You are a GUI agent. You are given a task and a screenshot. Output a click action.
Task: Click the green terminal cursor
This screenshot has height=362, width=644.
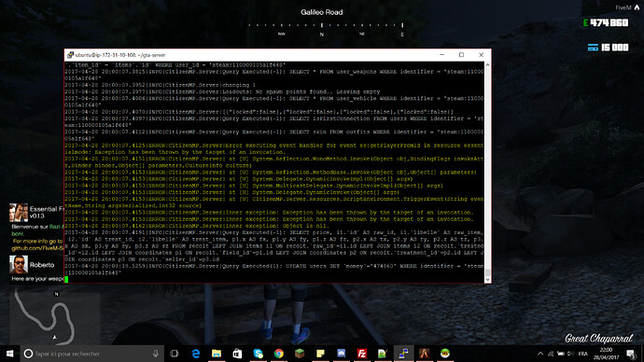click(66, 280)
